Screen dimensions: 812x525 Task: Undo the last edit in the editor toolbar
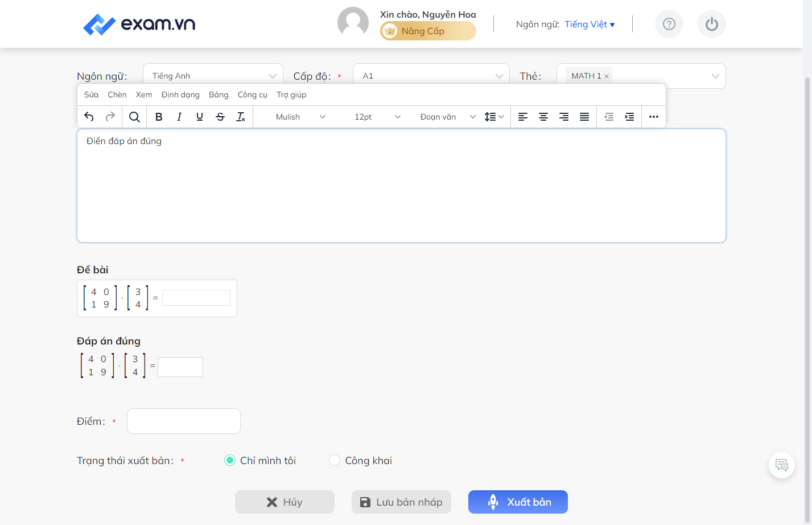click(89, 117)
